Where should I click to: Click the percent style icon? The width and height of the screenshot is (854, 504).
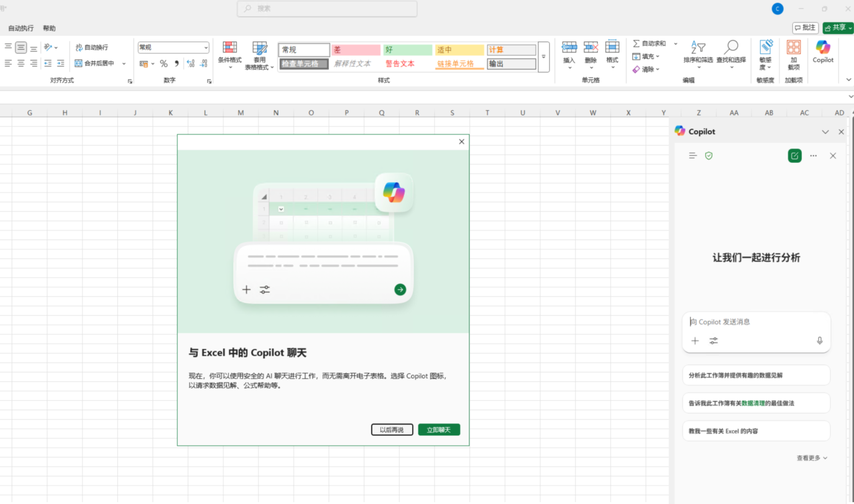[164, 63]
